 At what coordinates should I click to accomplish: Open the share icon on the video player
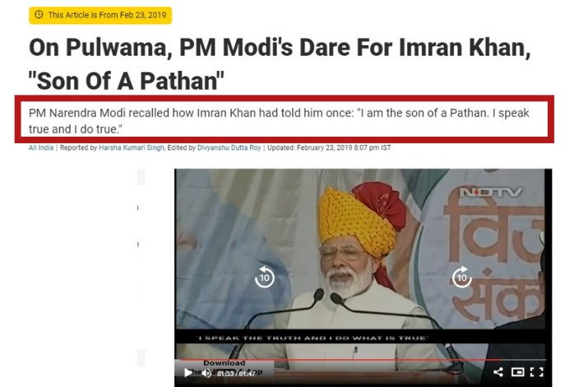pos(498,372)
